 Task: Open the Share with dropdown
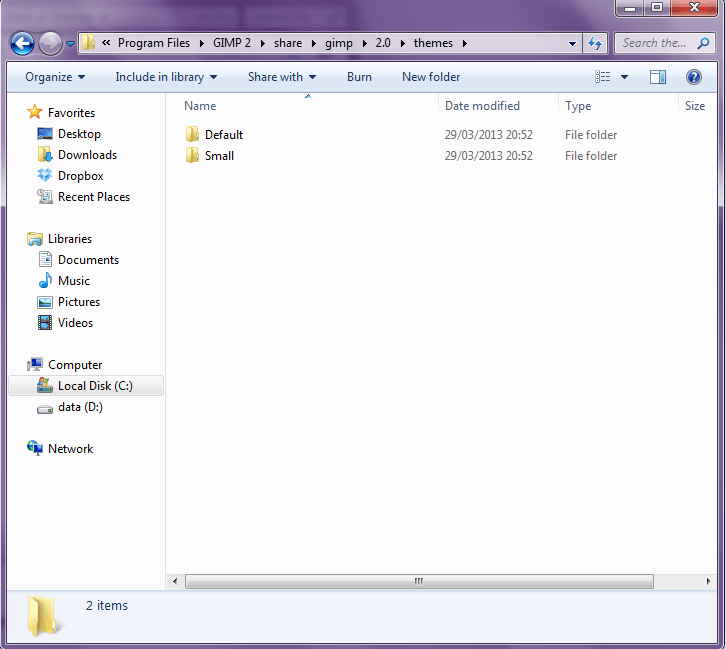[281, 77]
